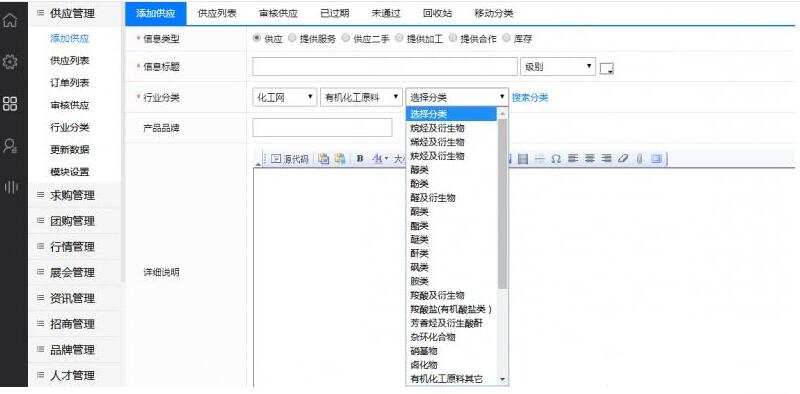
Task: Click the table icon left of horizontal line icon
Action: (523, 159)
